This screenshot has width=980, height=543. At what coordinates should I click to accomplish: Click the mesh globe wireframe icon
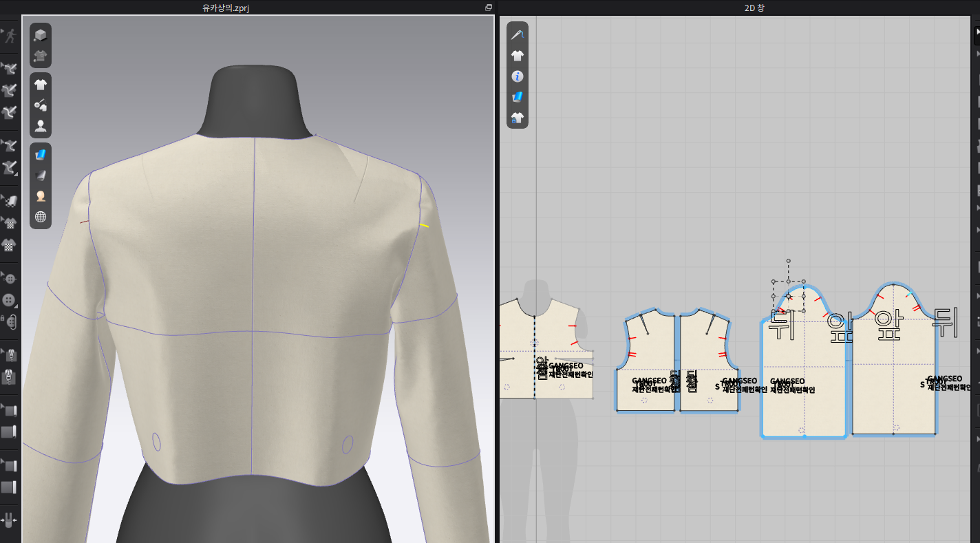[41, 217]
